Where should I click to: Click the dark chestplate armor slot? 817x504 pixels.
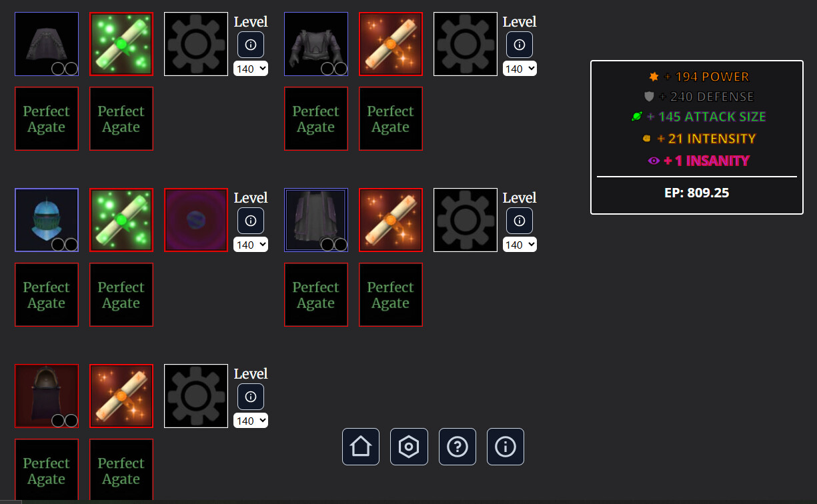[x=316, y=44]
